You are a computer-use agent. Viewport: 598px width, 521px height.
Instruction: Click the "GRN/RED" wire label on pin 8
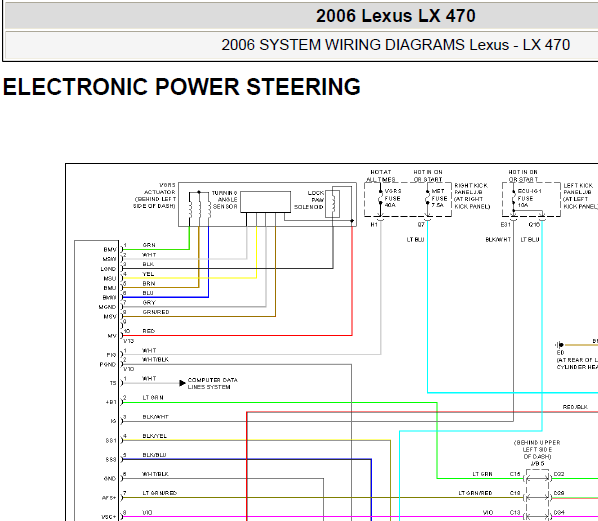156,312
